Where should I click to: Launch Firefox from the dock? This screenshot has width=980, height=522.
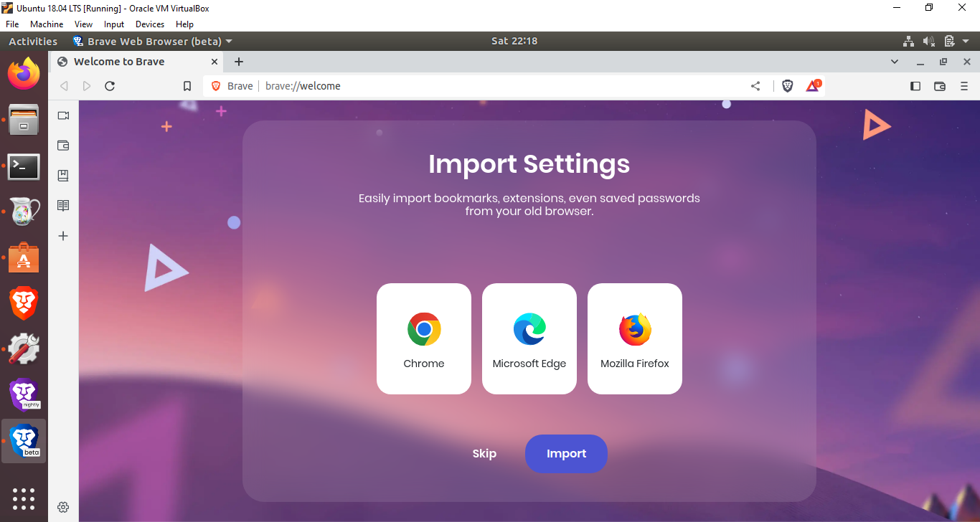point(24,74)
